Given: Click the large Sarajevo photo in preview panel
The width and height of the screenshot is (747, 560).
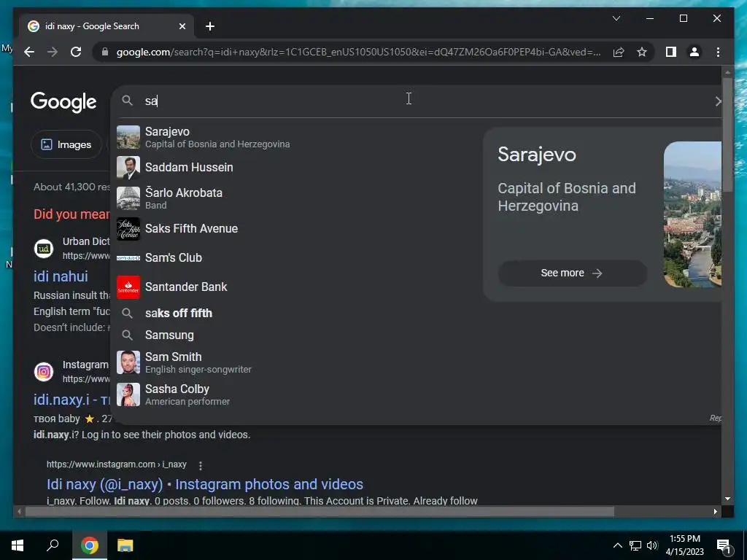Looking at the screenshot, I should point(692,214).
